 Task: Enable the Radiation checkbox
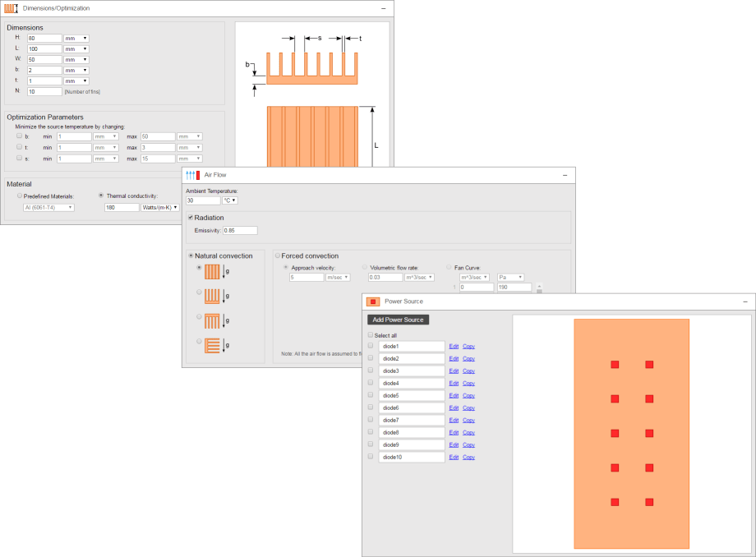coord(190,217)
